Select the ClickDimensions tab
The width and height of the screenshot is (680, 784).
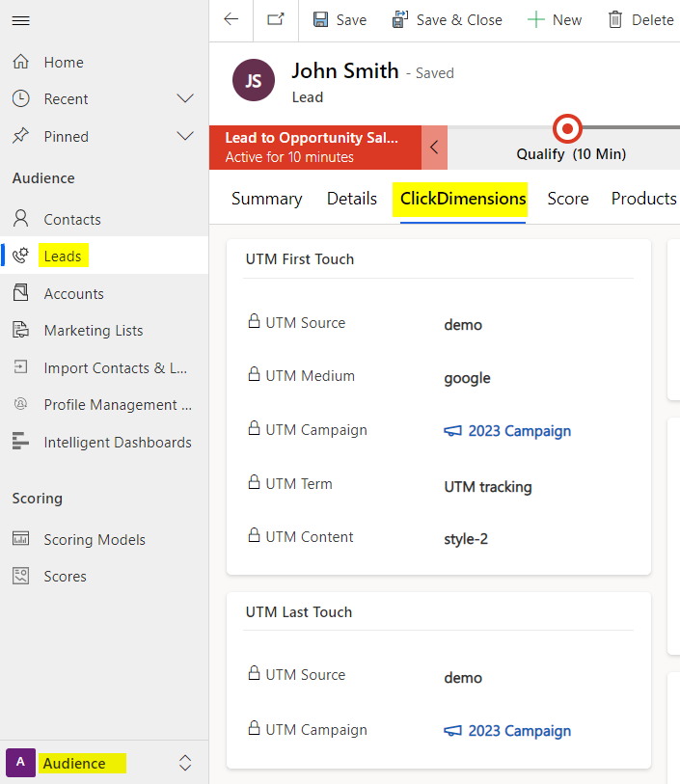[x=463, y=199]
